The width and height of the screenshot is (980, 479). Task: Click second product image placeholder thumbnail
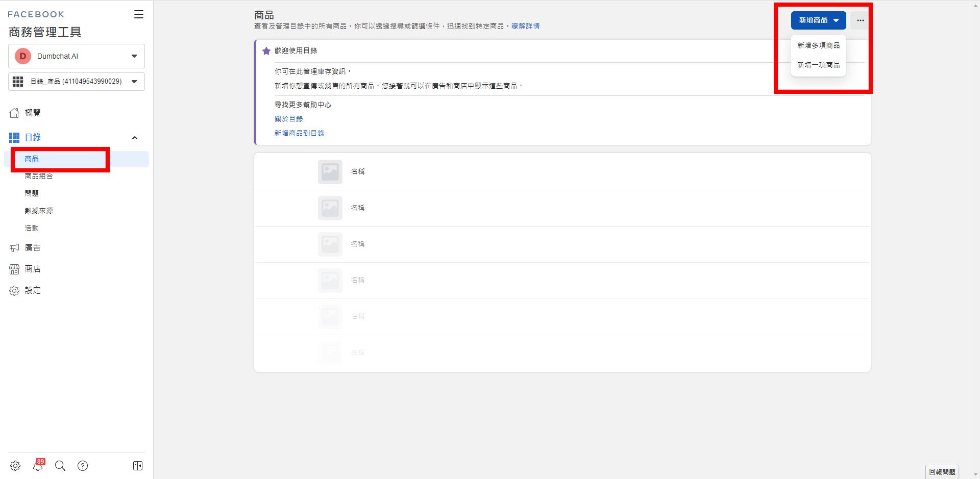point(330,208)
